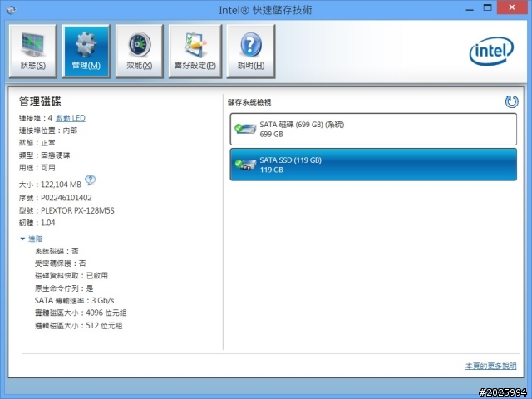Click the 4096 位元組 physical sector line
The image size is (532, 399).
click(81, 313)
